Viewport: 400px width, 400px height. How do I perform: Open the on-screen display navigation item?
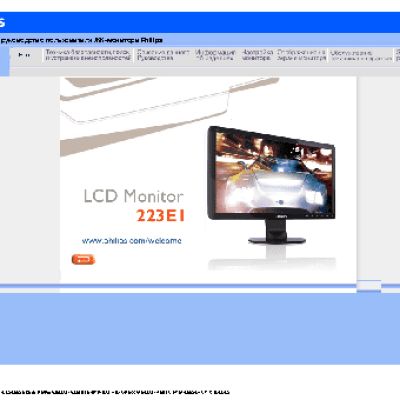pyautogui.click(x=301, y=55)
